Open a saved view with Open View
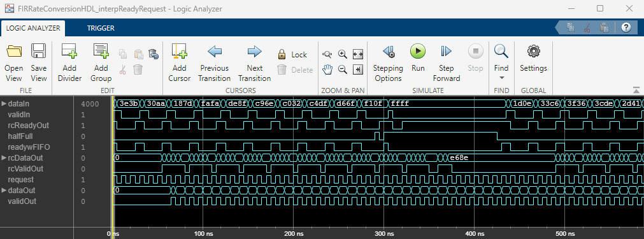This screenshot has width=644, height=239. coord(14,62)
